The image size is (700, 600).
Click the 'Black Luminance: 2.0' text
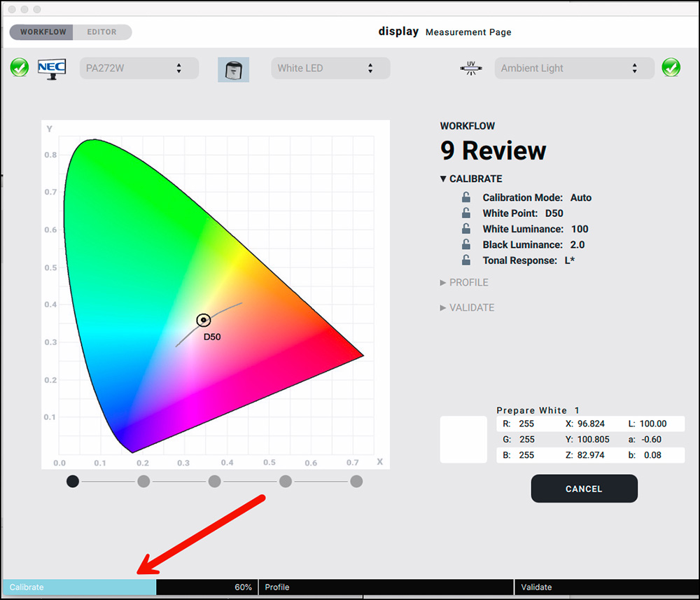[533, 244]
